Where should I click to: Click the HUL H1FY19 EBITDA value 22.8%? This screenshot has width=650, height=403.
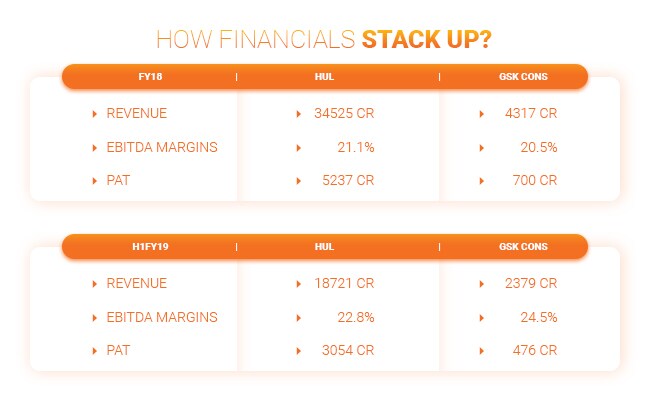(356, 318)
